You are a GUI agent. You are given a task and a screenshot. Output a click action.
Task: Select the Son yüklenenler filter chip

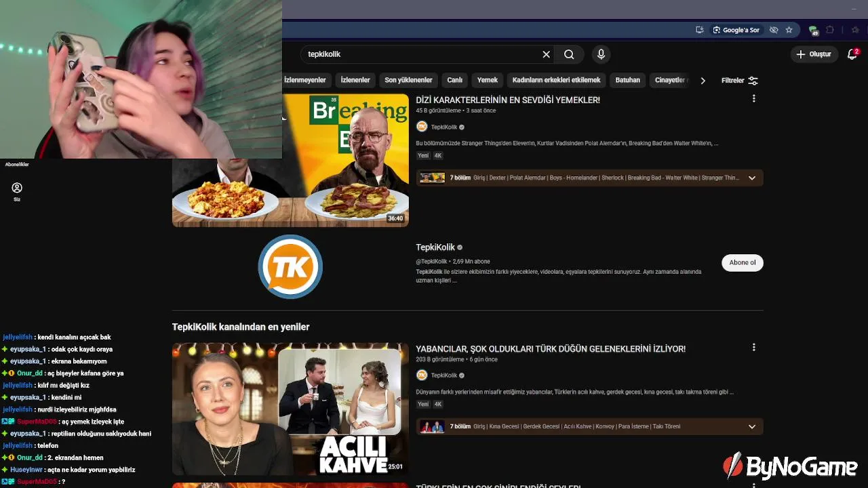pyautogui.click(x=408, y=80)
